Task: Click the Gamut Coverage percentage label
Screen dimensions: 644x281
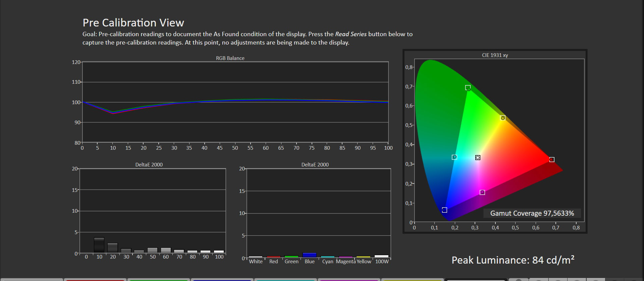Action: tap(532, 213)
